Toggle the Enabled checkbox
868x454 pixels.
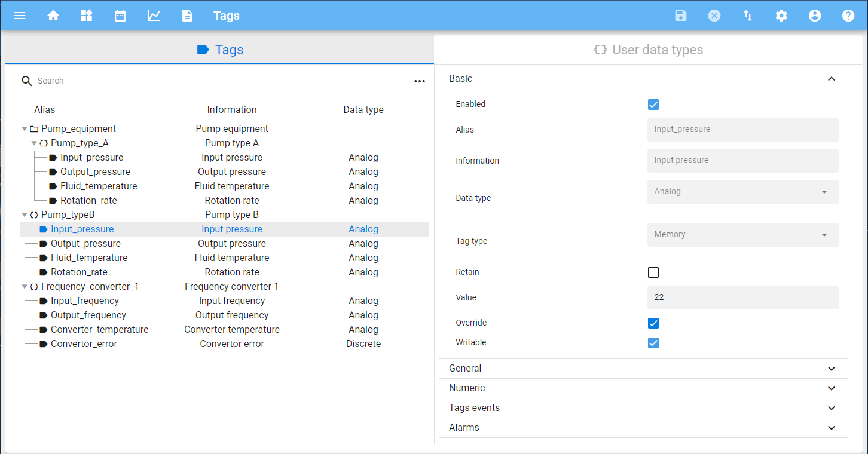coord(653,105)
